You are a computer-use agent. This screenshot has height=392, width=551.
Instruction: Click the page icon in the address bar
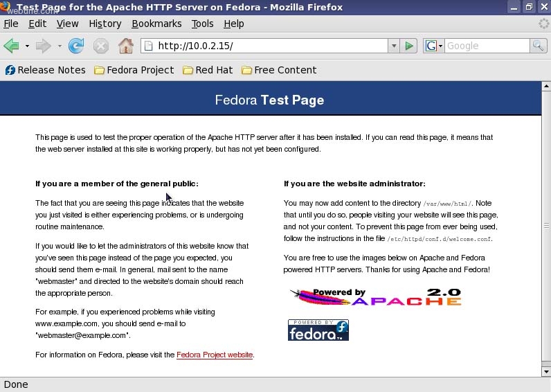click(x=149, y=46)
